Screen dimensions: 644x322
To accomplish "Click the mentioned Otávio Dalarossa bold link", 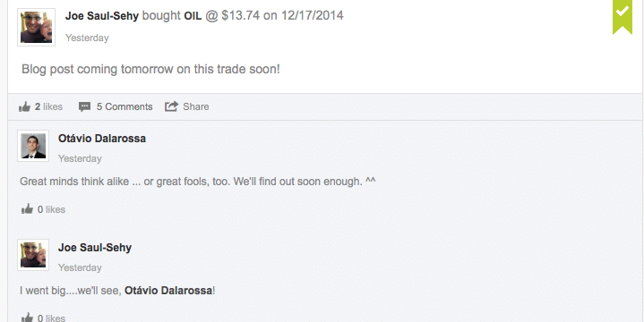I will 168,291.
